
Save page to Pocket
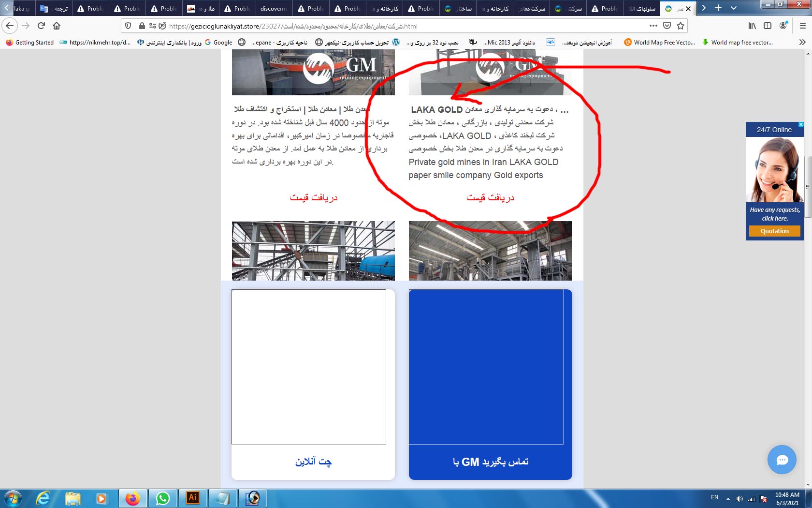pos(667,26)
